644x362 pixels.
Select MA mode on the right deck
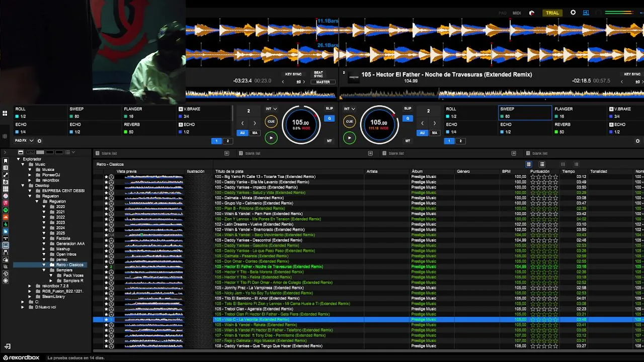pos(434,133)
